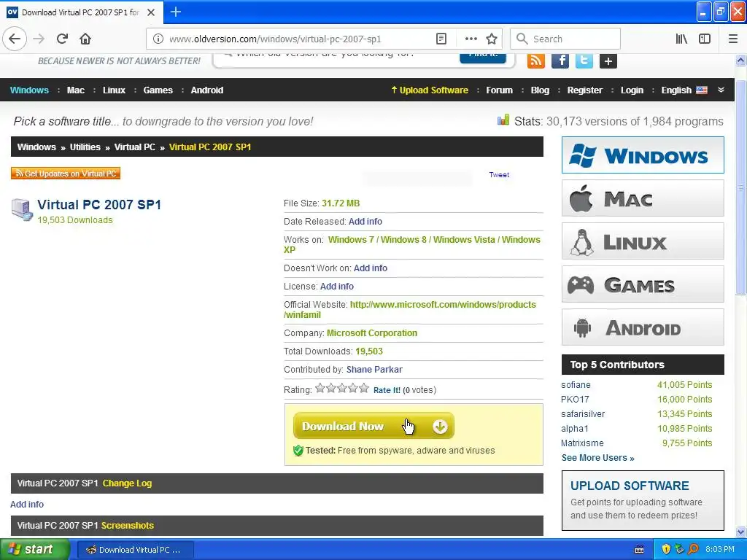Open page actions three-dots menu
Image resolution: width=747 pixels, height=560 pixels.
pos(471,39)
